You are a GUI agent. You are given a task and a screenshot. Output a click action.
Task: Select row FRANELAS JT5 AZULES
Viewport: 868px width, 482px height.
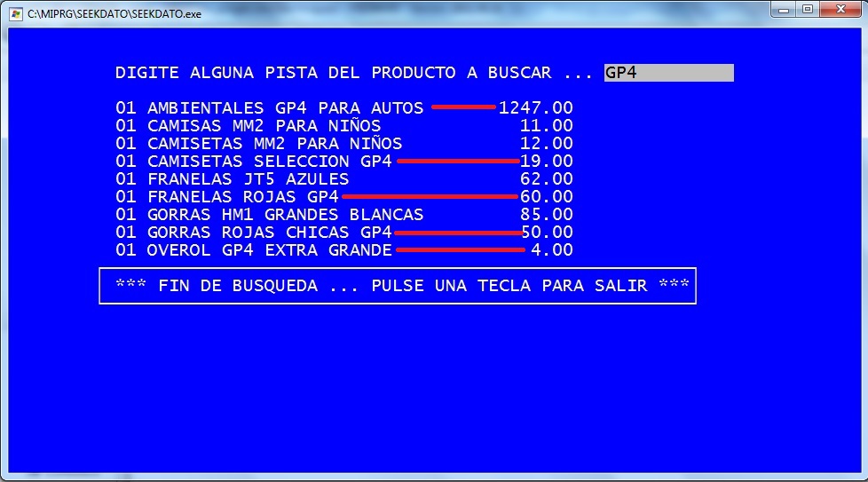tap(344, 178)
